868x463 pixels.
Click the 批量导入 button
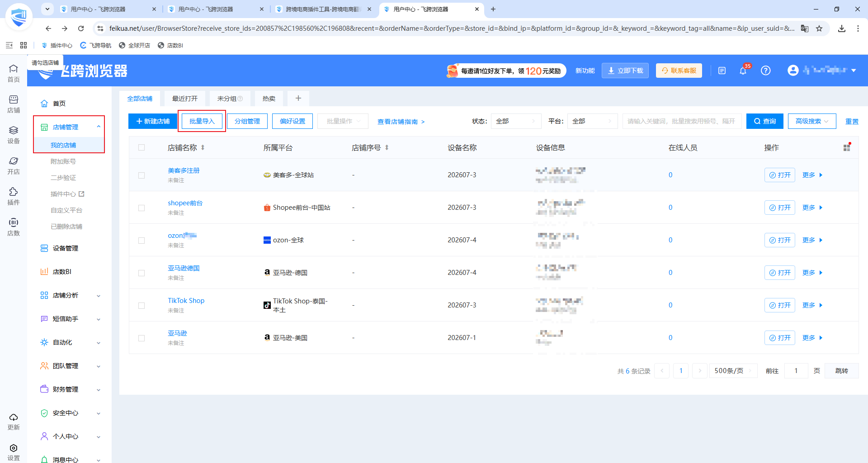click(x=202, y=121)
